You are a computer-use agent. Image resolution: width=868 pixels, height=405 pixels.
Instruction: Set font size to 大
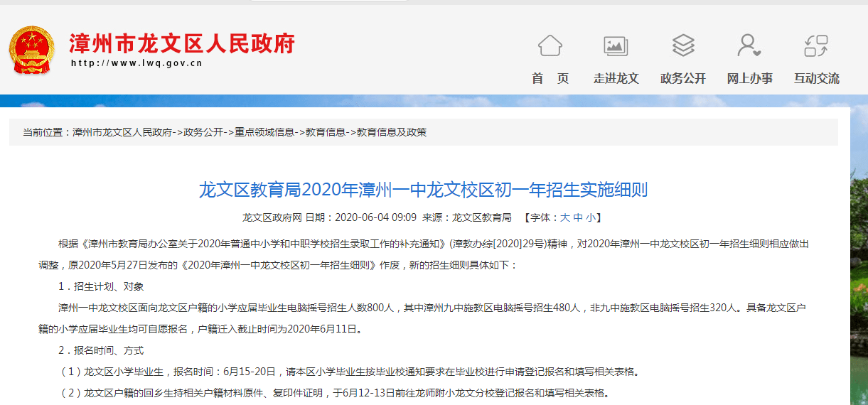tap(565, 217)
